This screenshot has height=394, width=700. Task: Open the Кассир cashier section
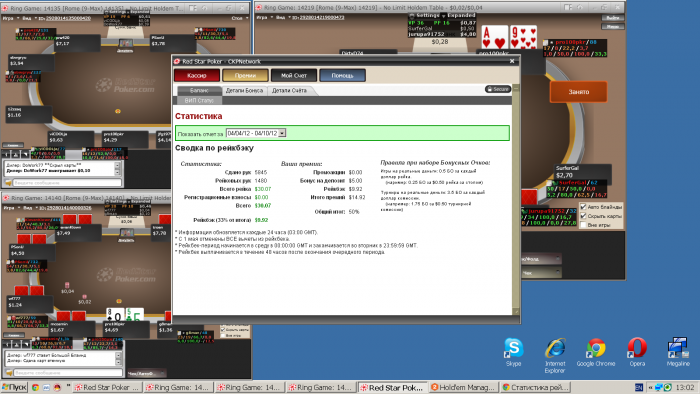(197, 75)
